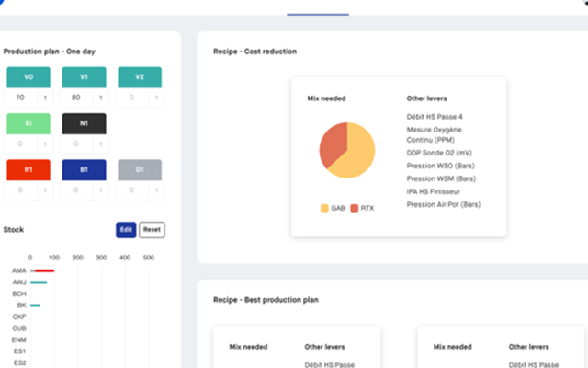Edit the Ei tonnage input field
Image resolution: width=588 pixels, height=368 pixels.
coord(21,144)
